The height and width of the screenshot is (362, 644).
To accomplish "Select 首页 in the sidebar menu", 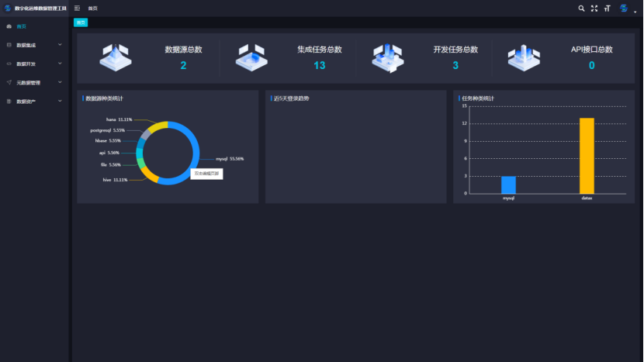I will 22,26.
